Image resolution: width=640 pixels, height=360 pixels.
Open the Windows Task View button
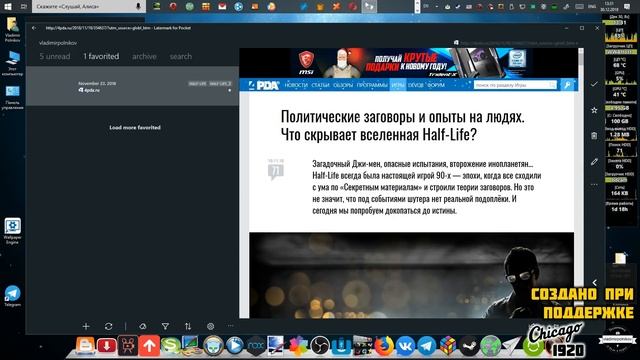point(24,6)
